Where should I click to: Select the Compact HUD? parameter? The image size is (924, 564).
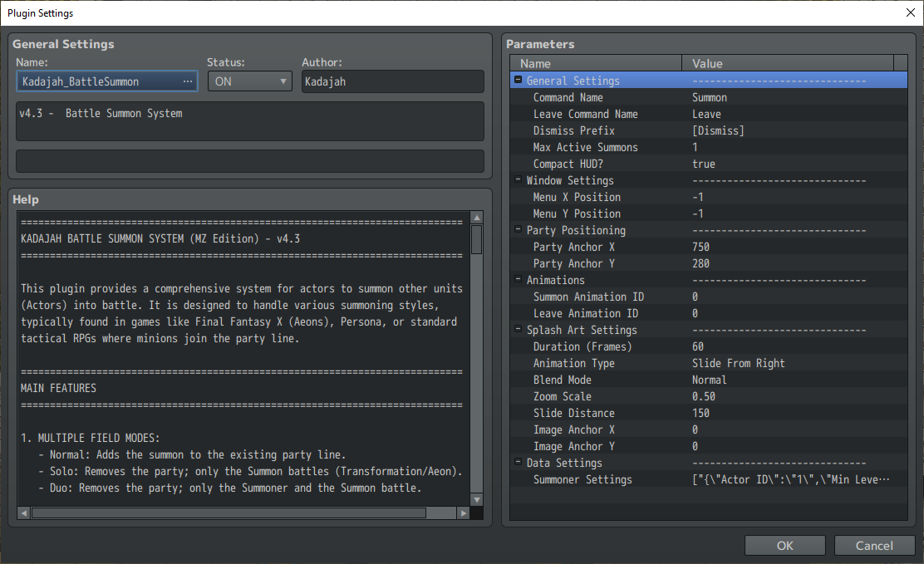708,164
